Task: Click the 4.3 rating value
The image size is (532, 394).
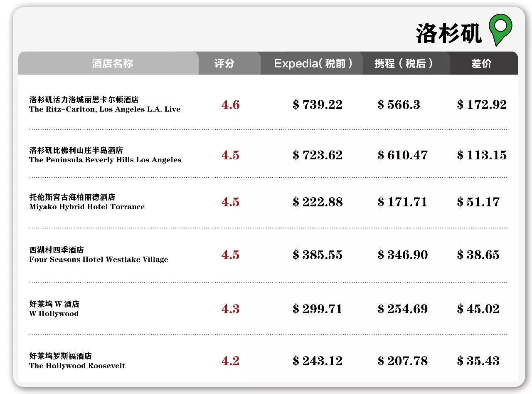Action: [x=231, y=309]
